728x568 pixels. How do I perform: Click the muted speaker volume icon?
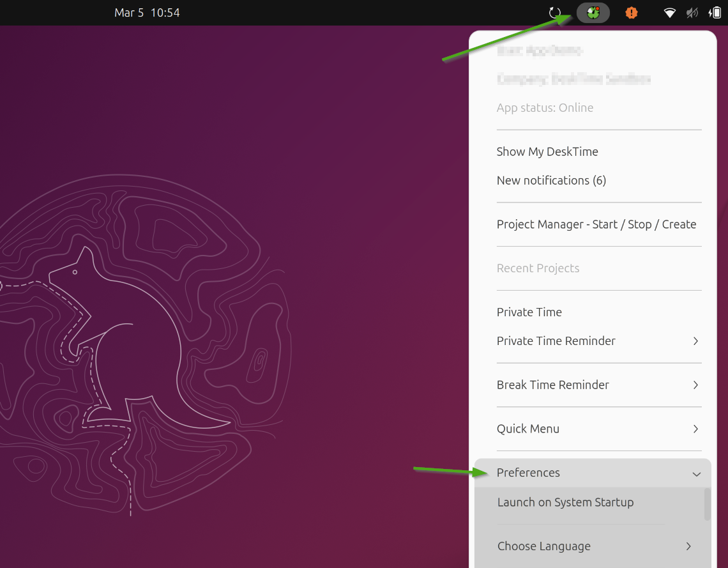tap(692, 13)
